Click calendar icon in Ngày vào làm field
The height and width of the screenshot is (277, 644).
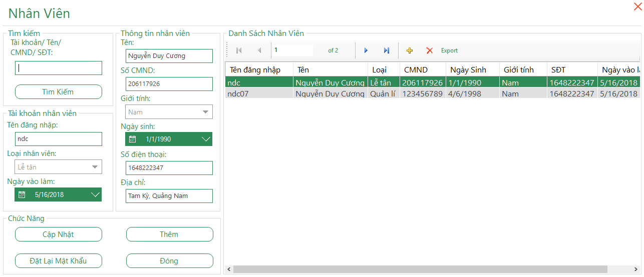click(22, 194)
